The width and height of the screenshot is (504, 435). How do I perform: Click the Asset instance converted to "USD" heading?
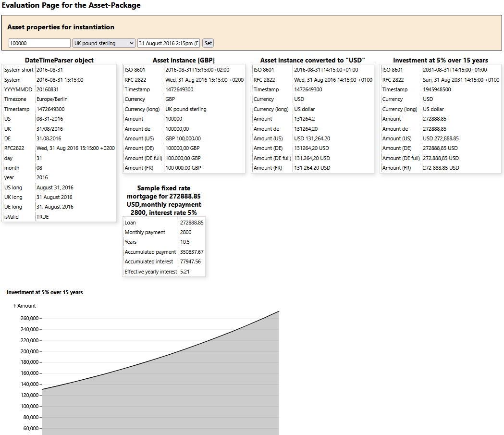[x=312, y=60]
